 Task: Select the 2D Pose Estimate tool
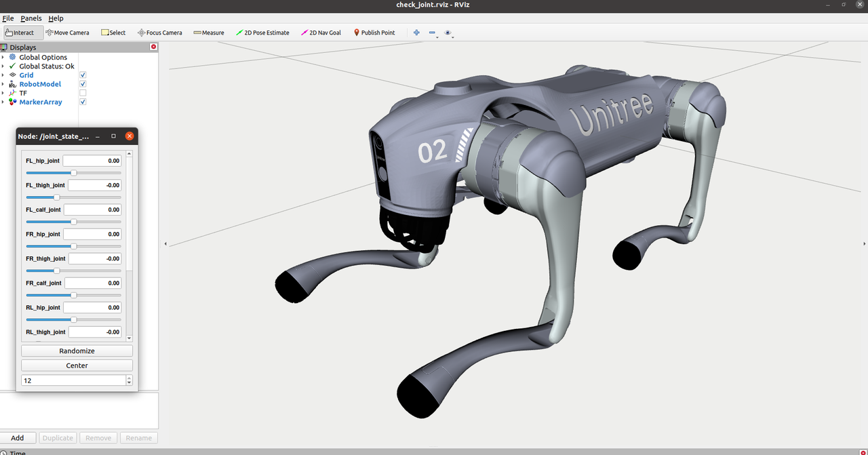coord(262,33)
